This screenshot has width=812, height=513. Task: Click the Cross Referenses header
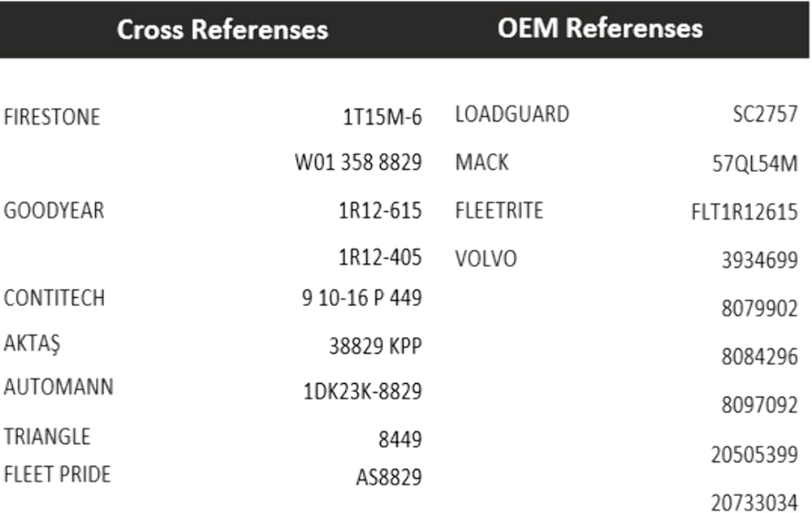coord(222,29)
